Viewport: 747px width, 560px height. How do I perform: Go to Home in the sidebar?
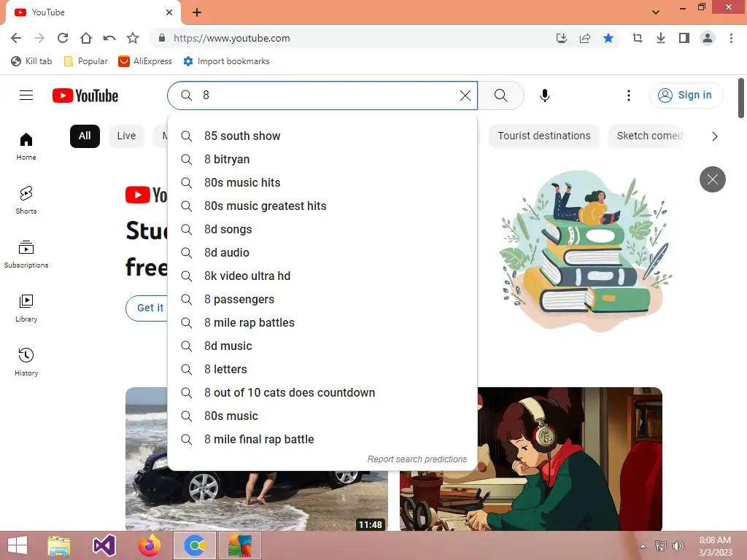(26, 146)
